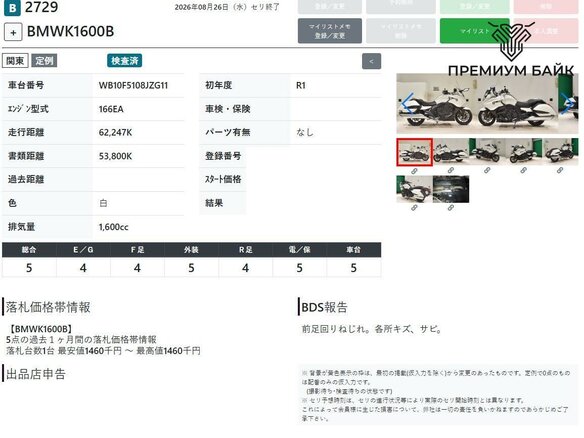Open link icon under the rear-view thumbnail

(x=414, y=208)
